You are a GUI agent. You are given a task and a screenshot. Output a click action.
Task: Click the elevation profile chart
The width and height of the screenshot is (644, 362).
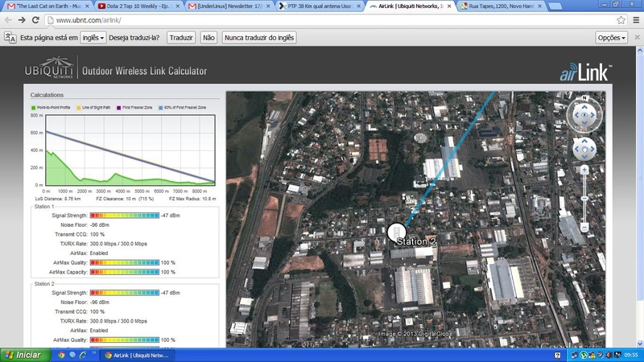pos(130,150)
